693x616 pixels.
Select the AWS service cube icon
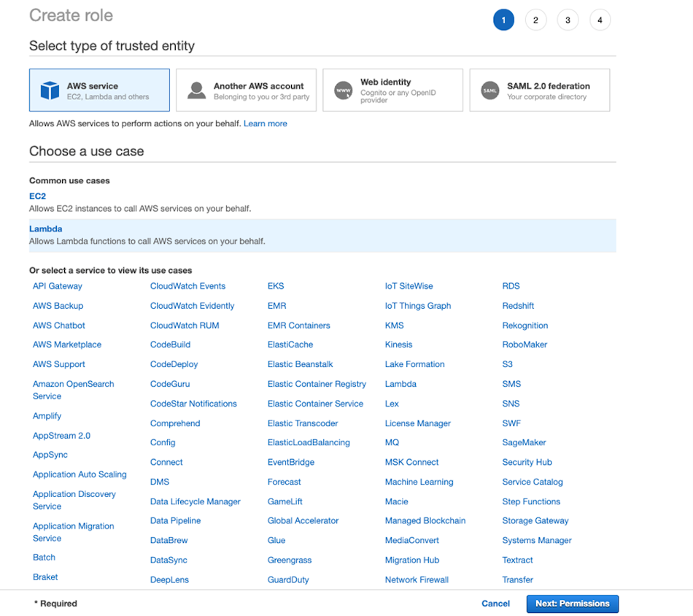(x=50, y=91)
